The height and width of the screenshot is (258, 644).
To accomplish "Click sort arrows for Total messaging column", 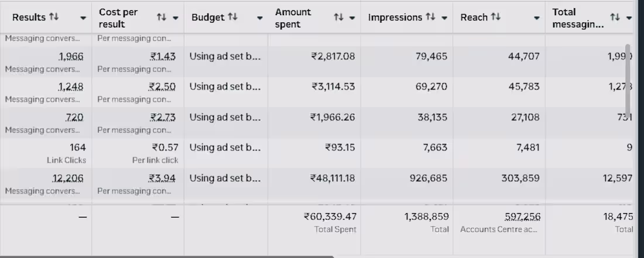I will point(615,18).
